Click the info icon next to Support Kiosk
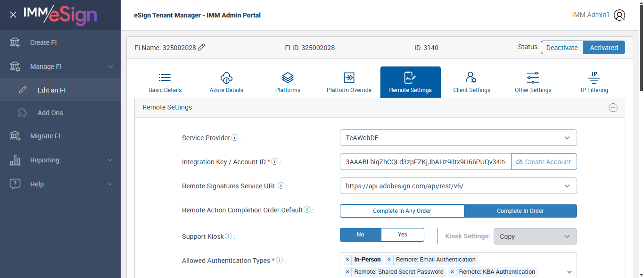This screenshot has height=278, width=644. (x=229, y=236)
